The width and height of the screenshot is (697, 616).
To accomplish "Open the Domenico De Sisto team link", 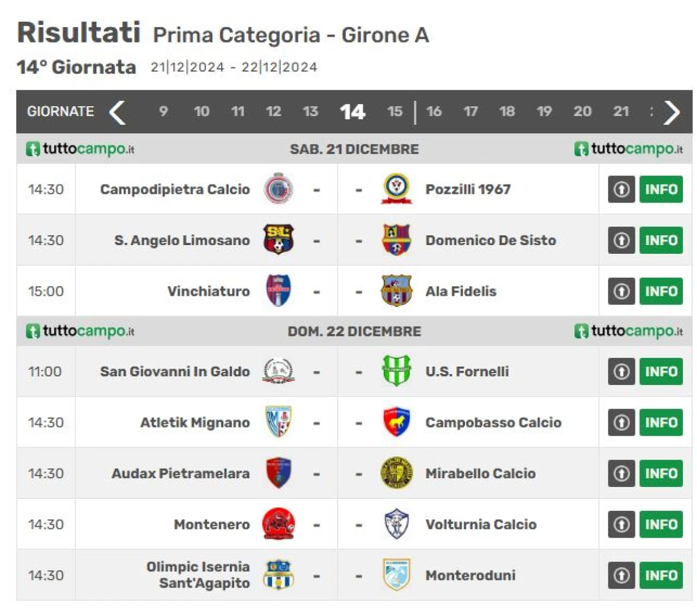I will click(x=491, y=240).
